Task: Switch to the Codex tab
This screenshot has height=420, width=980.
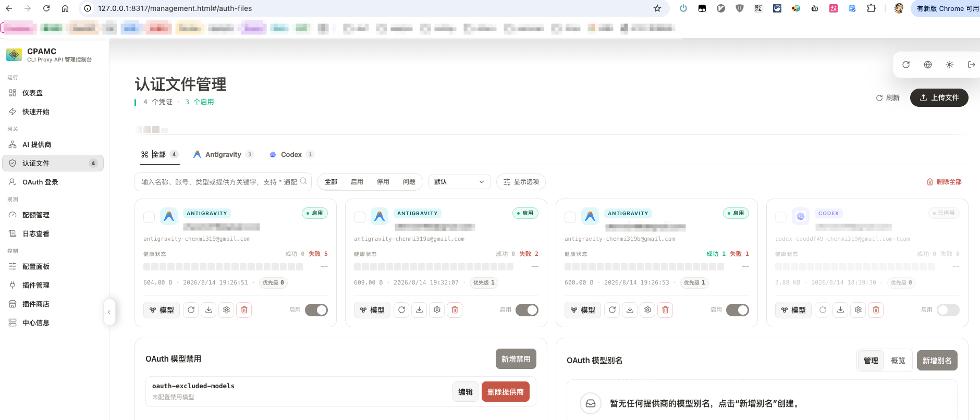Action: click(x=291, y=154)
